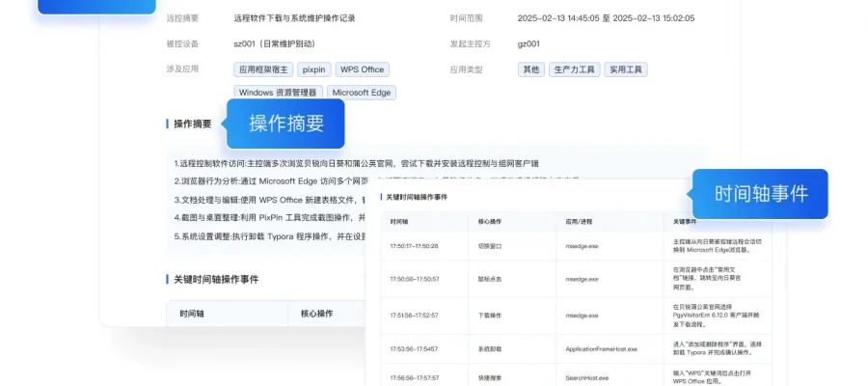Click the time cell 17:56:56–17:57:57
Screen dimensions: 868x386
[414, 377]
